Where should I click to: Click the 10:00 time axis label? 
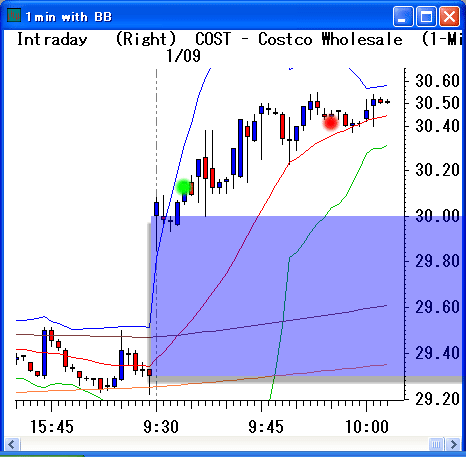tap(367, 427)
